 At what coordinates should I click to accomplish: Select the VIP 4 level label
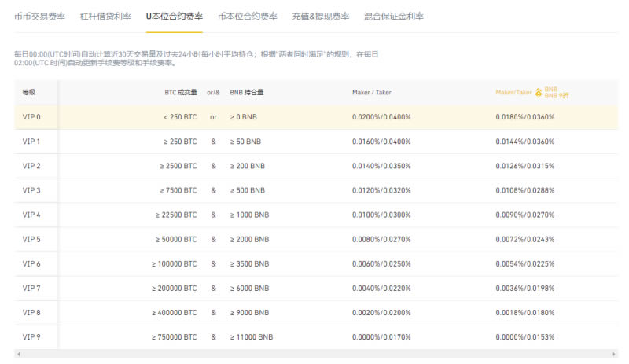(x=31, y=215)
